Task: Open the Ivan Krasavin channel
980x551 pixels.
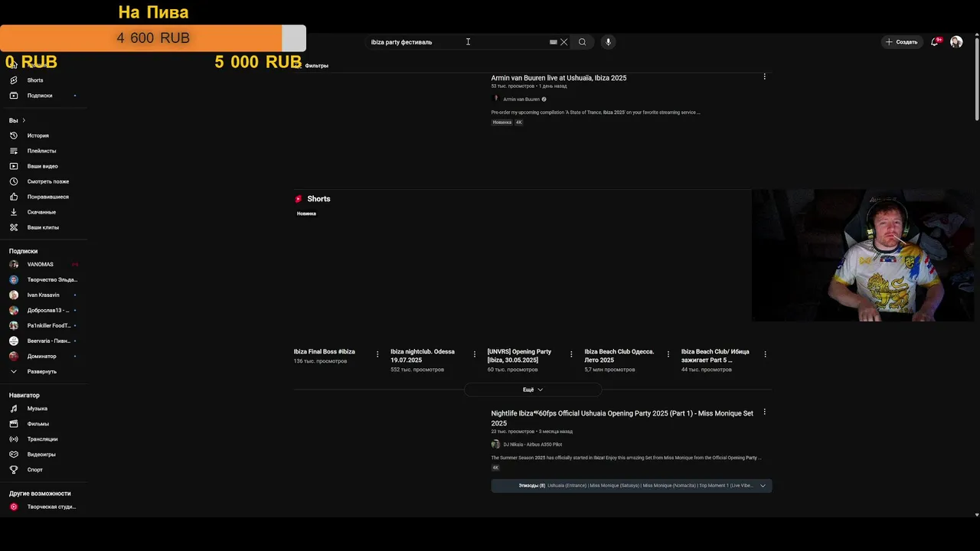Action: click(43, 295)
